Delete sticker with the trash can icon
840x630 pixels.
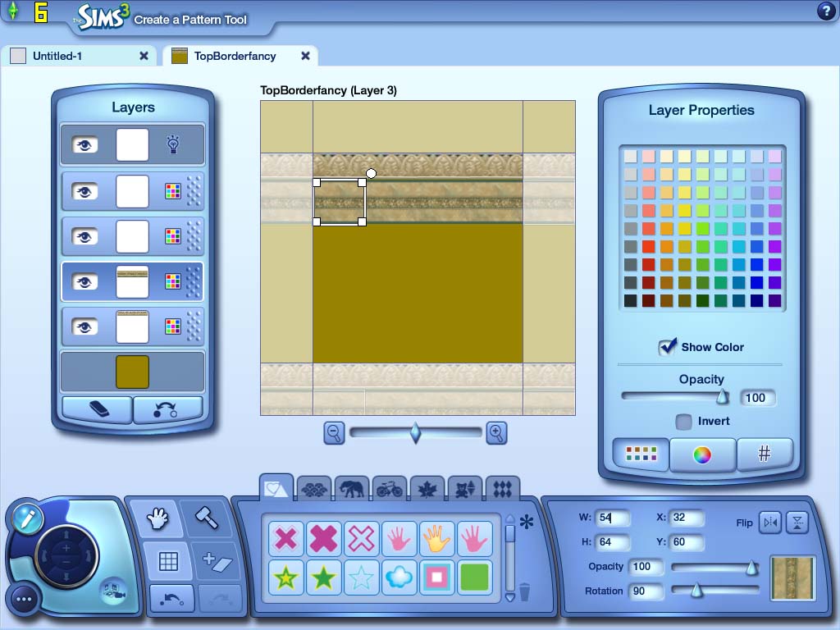(x=525, y=591)
